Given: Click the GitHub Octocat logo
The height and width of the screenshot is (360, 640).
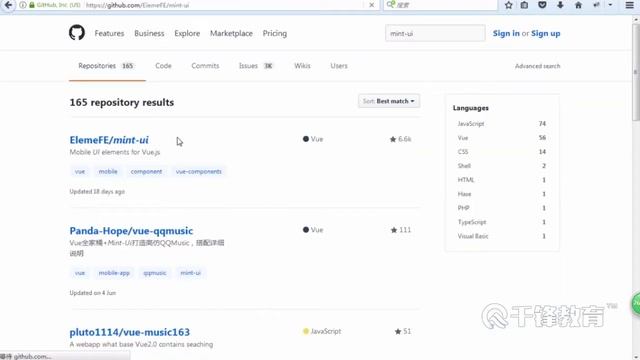Looking at the screenshot, I should (x=77, y=33).
